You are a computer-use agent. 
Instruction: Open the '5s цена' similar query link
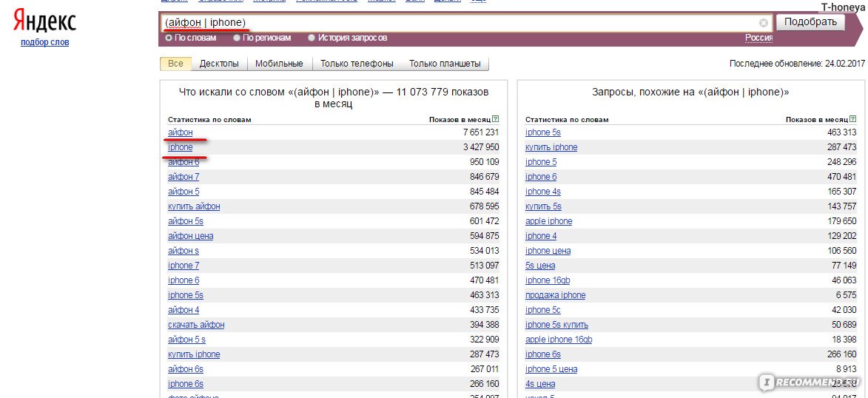(540, 266)
